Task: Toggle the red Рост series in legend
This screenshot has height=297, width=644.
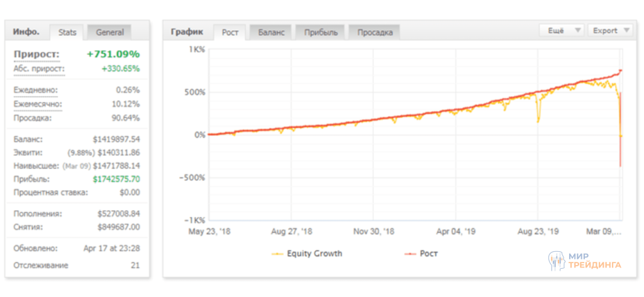Action: 428,254
